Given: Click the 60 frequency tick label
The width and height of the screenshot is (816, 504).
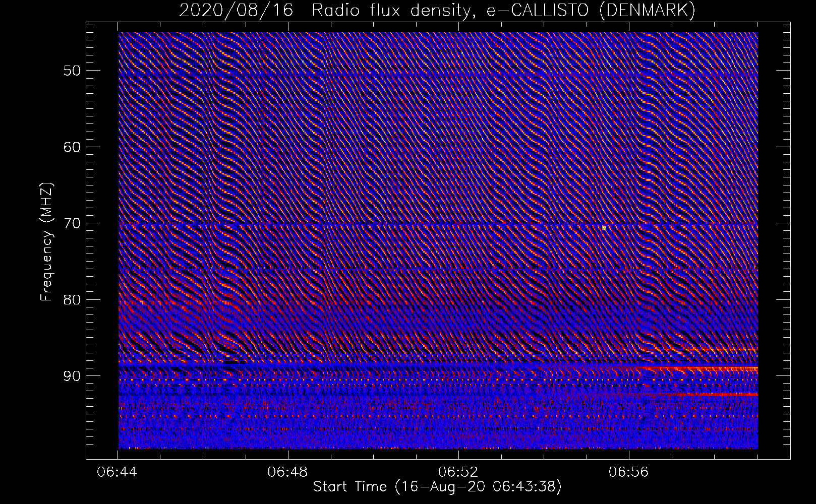Looking at the screenshot, I should click(72, 147).
